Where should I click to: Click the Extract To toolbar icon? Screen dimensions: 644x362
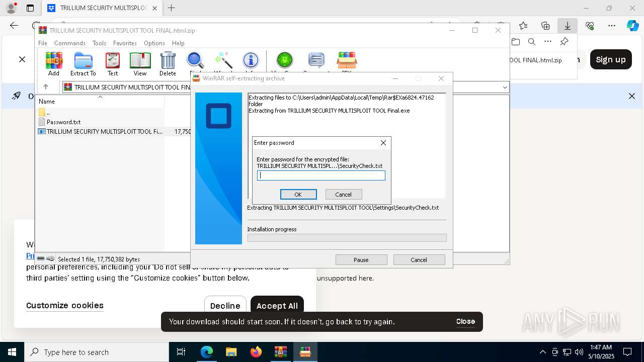coord(83,64)
